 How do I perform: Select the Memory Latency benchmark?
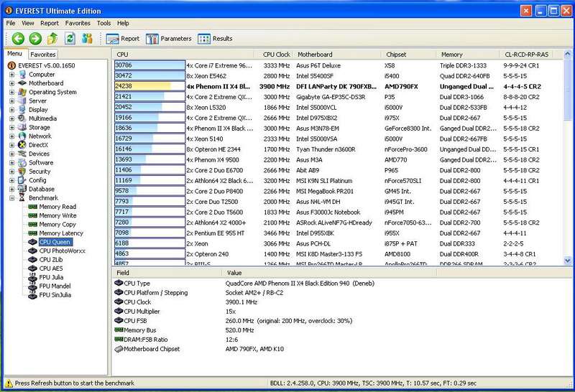pyautogui.click(x=61, y=233)
